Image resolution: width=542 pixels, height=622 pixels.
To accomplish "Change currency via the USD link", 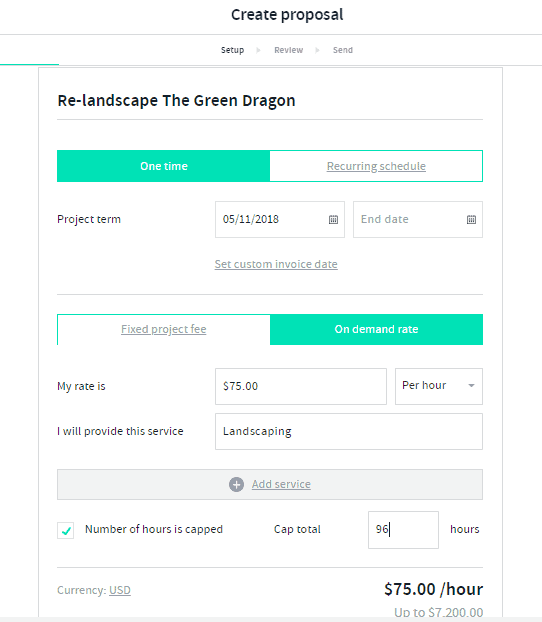I will (x=120, y=590).
